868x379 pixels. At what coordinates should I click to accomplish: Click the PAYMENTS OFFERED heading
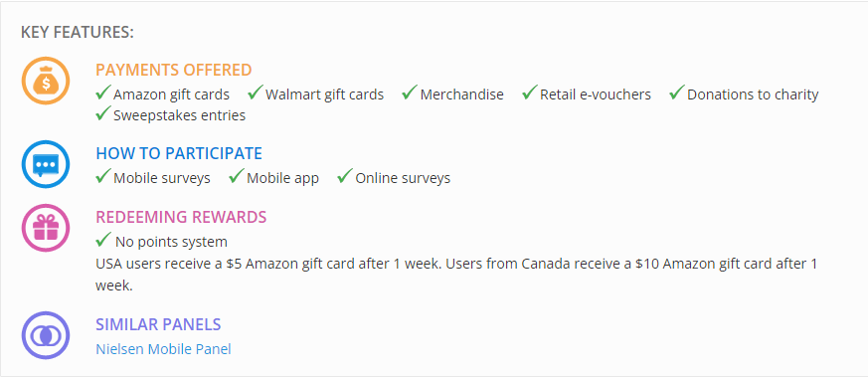click(174, 71)
